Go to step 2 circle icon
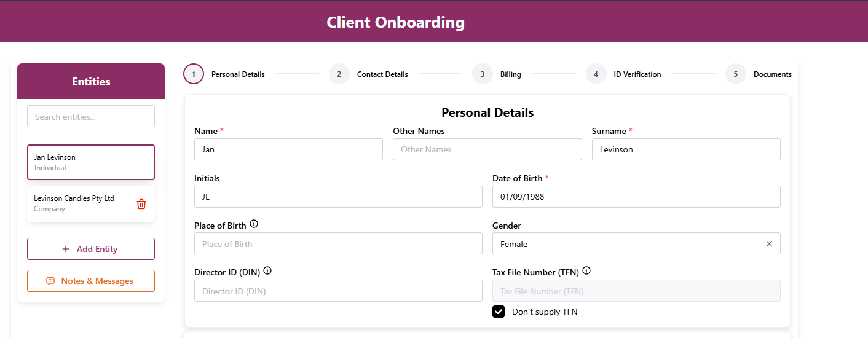 [x=339, y=74]
